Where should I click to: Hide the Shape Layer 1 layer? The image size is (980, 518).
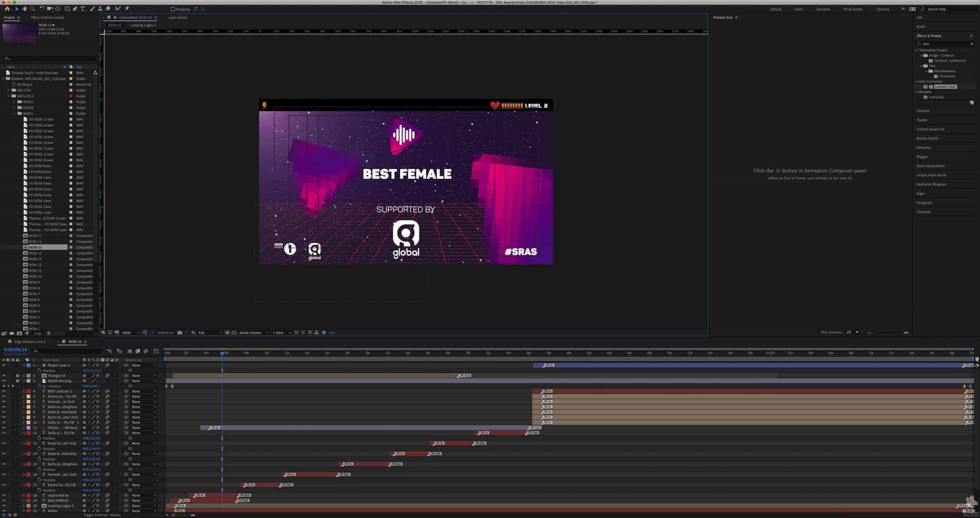[x=4, y=365]
